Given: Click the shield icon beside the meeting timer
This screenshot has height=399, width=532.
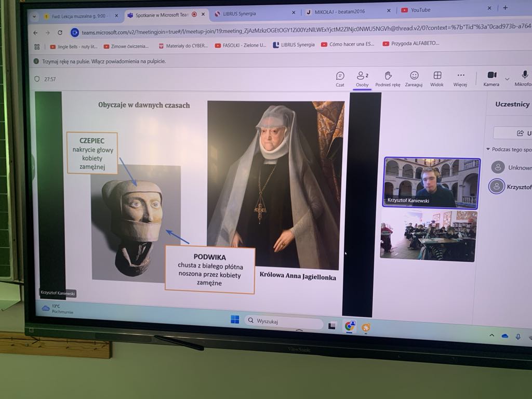Looking at the screenshot, I should click(x=37, y=79).
